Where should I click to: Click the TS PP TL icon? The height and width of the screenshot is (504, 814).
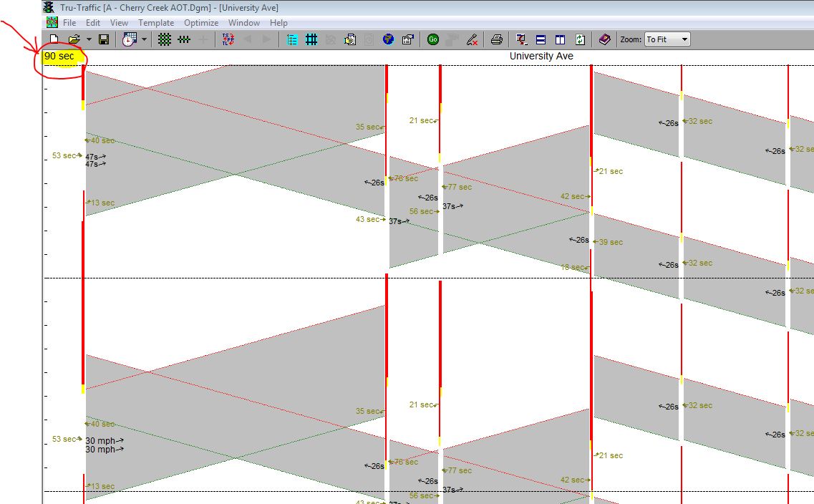(x=228, y=39)
